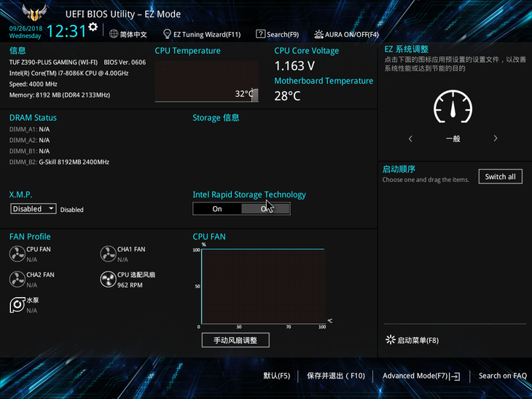Click the Switch all button
Image resolution: width=532 pixels, height=399 pixels.
click(501, 177)
